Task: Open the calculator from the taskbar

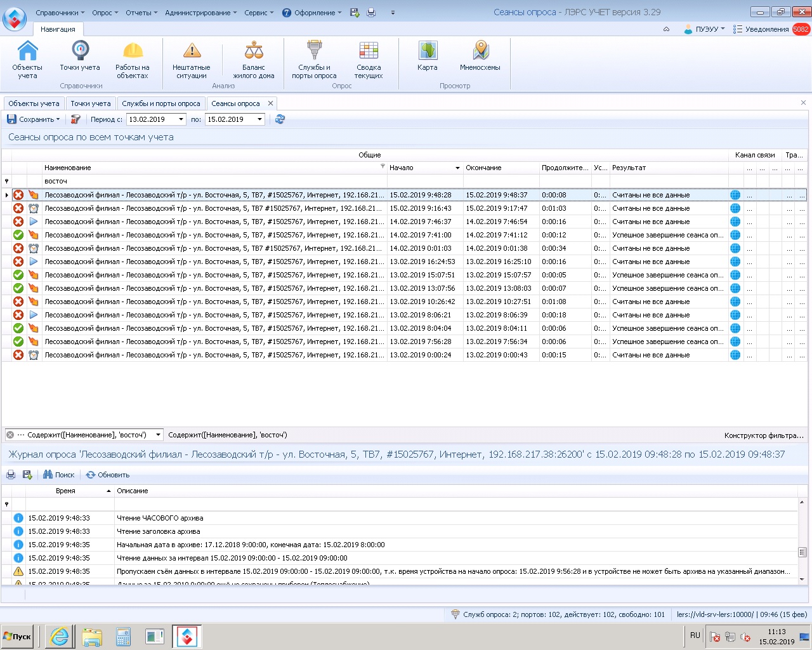Action: coord(123,637)
